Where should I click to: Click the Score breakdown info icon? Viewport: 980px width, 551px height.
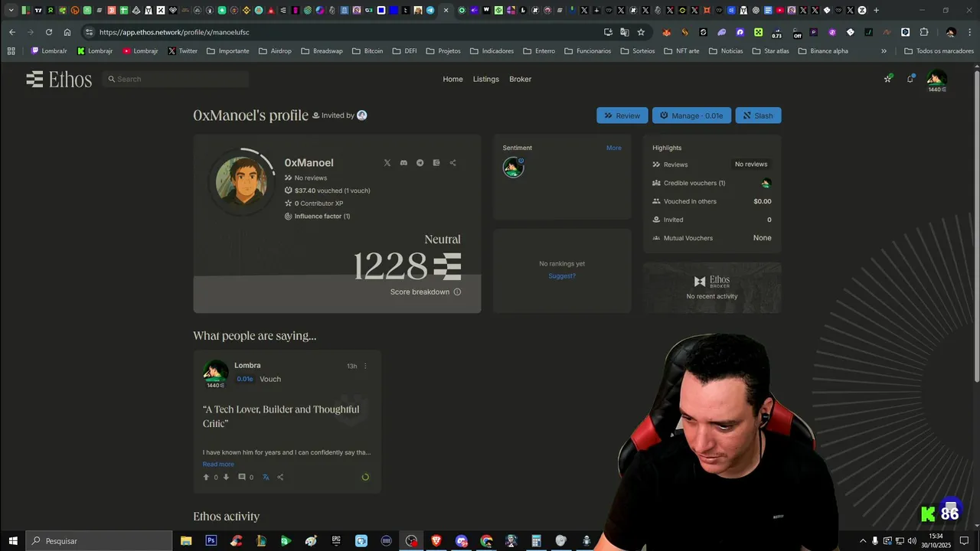pos(457,292)
